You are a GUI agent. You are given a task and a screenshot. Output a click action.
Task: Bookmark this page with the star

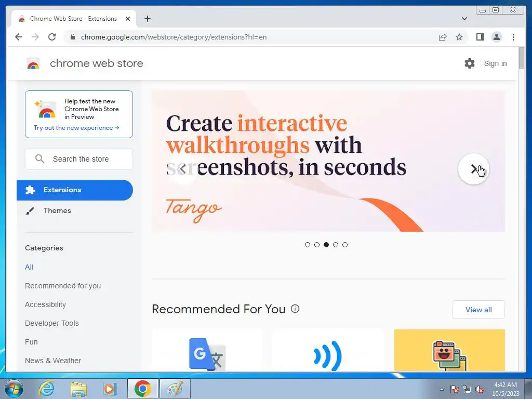tap(459, 37)
